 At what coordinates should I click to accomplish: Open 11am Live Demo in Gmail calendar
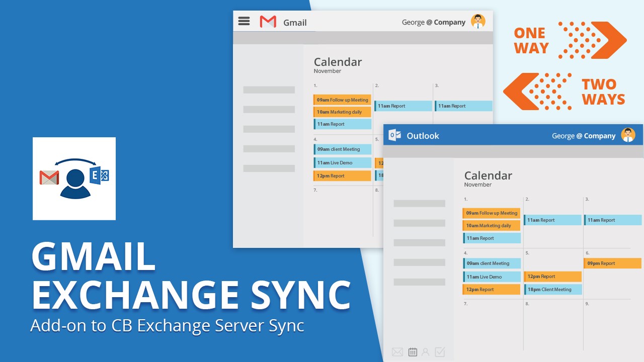(342, 163)
